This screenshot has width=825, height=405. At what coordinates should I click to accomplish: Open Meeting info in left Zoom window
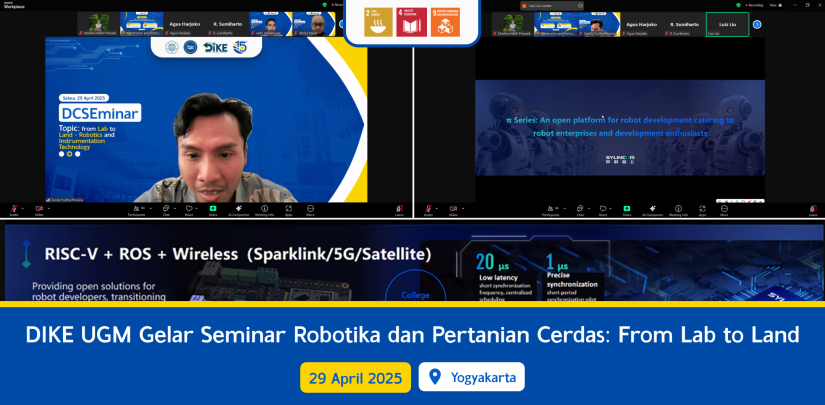click(x=265, y=210)
